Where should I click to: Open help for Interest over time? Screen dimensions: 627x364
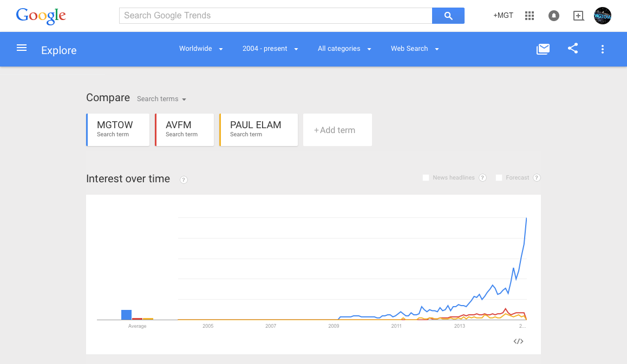(184, 180)
